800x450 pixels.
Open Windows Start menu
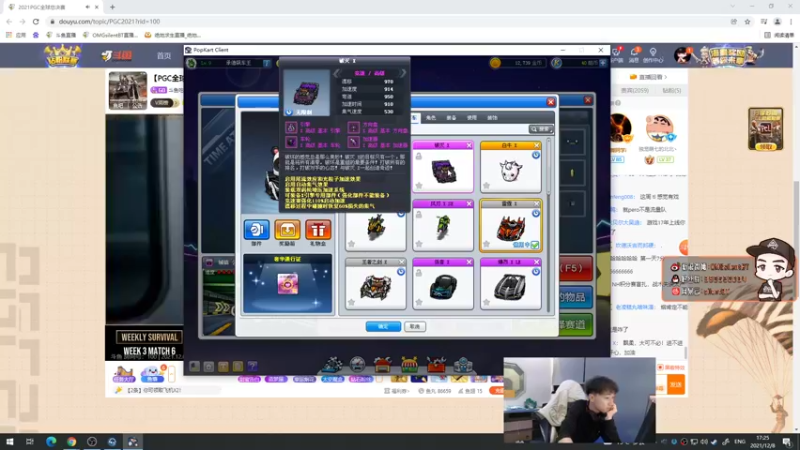point(10,441)
